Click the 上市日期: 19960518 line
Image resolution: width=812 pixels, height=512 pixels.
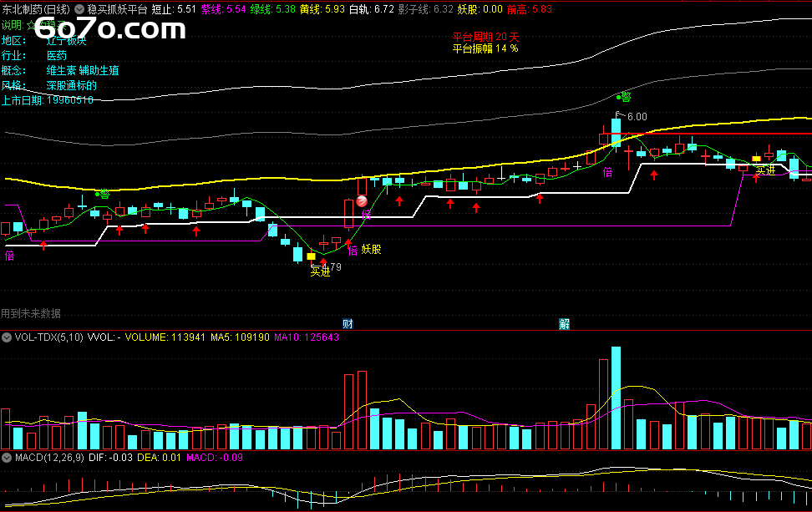[x=47, y=100]
